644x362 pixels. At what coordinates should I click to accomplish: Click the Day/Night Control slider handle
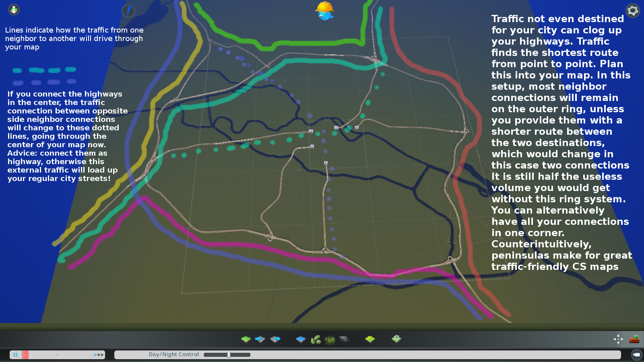(x=229, y=355)
